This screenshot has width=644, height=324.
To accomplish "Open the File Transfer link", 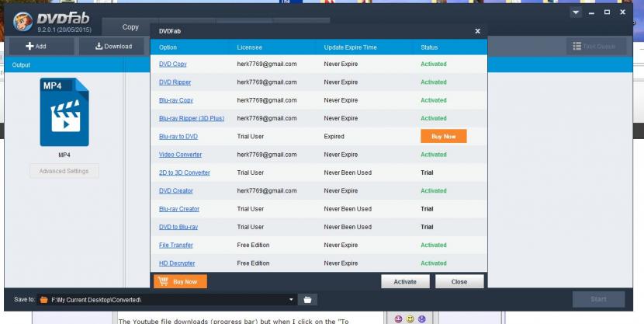I will point(176,245).
